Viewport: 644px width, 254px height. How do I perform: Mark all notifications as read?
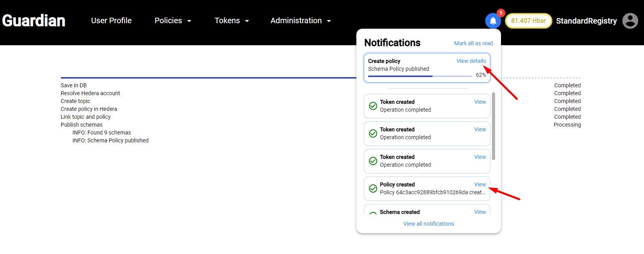pos(473,43)
